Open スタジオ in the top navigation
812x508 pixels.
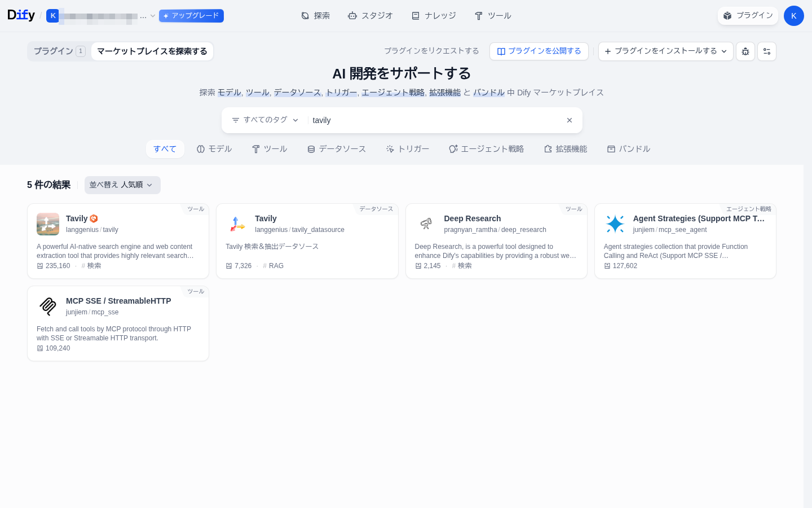pos(370,16)
